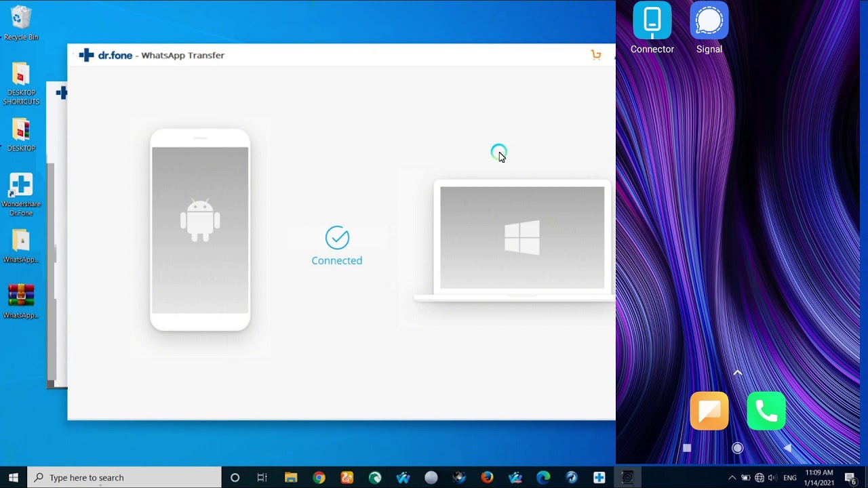The image size is (868, 488).
Task: Click the ENG language indicator
Action: (790, 478)
